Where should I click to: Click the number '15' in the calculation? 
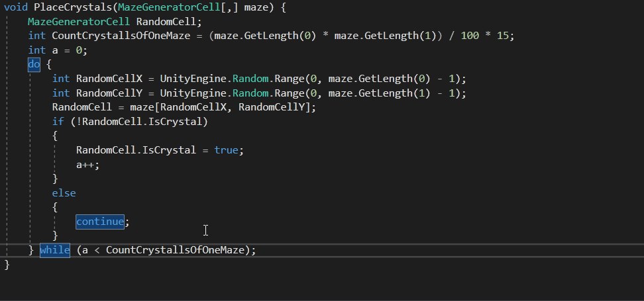tap(503, 36)
